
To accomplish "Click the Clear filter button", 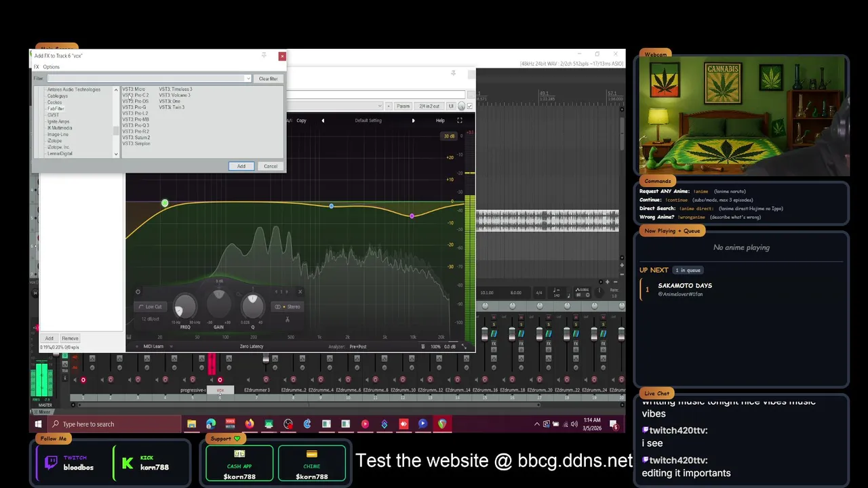I will [x=269, y=79].
